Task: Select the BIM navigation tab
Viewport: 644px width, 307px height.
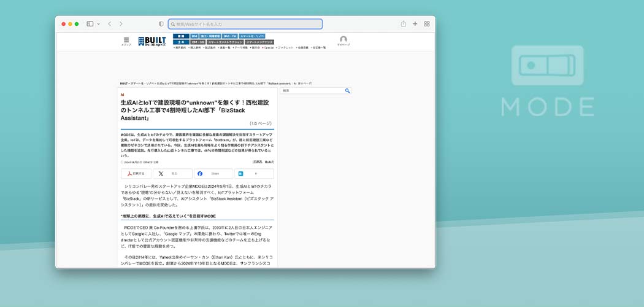Action: [194, 36]
